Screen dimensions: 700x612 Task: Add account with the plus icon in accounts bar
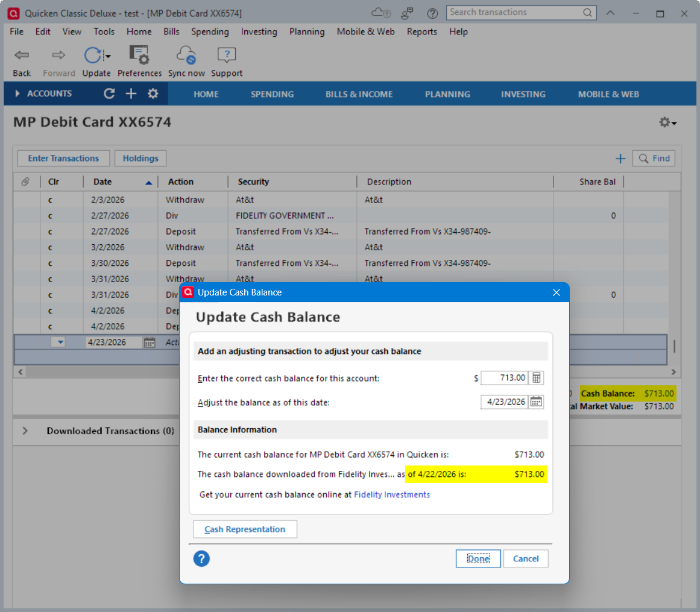131,93
